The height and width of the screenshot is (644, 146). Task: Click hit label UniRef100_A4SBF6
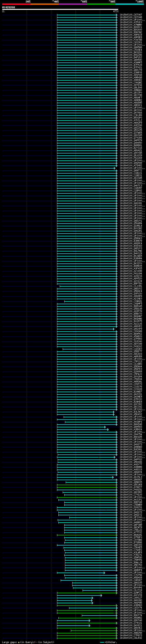(131, 422)
